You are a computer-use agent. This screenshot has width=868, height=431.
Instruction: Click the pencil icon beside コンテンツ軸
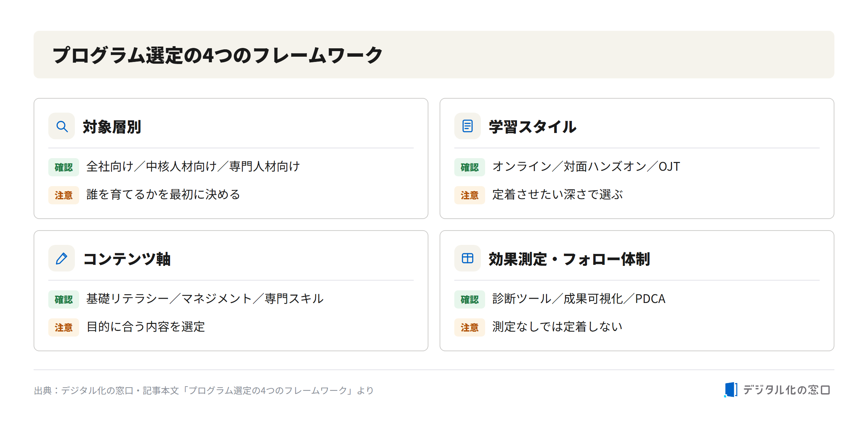click(x=62, y=258)
